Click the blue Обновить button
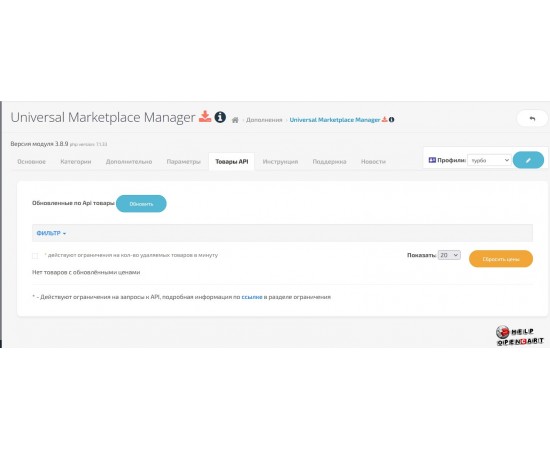 pos(141,204)
